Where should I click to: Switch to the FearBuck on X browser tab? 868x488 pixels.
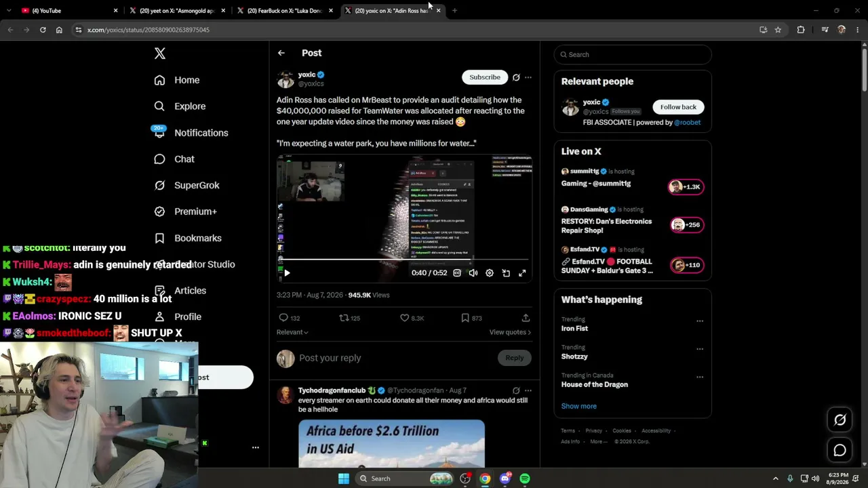285,11
